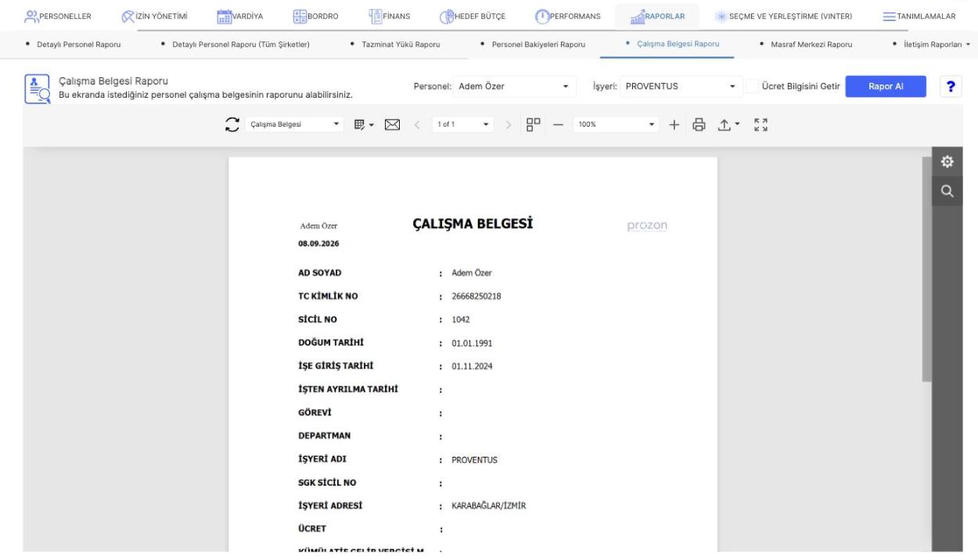Viewport: 978px width, 560px height.
Task: Open the export options icon
Action: 728,124
